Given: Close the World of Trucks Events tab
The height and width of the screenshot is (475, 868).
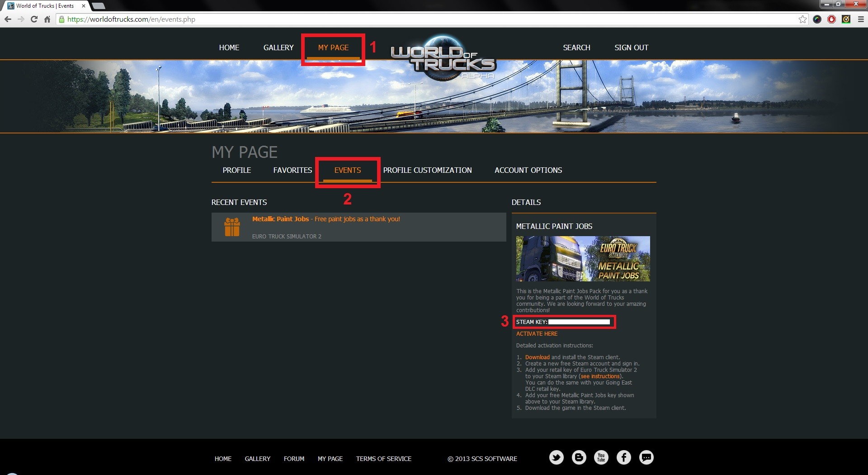Looking at the screenshot, I should (x=84, y=6).
